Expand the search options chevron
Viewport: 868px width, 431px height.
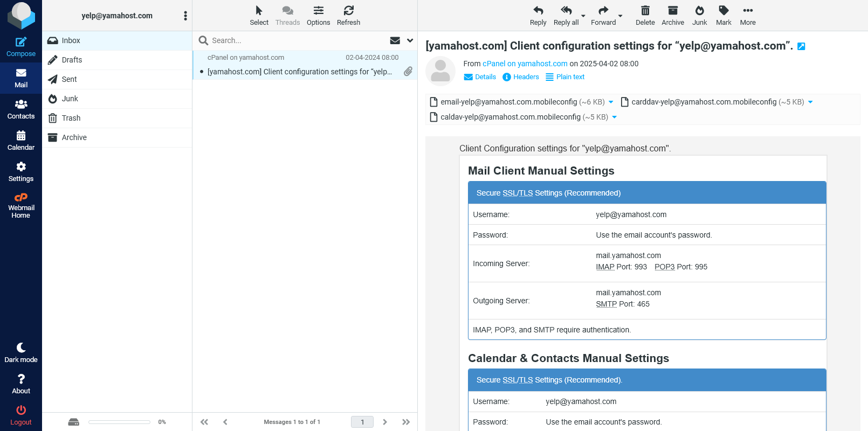410,40
